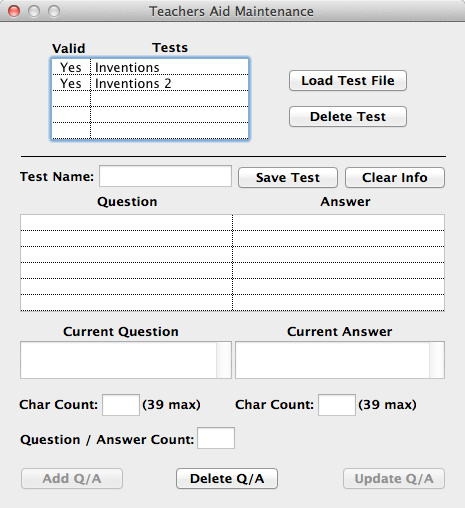Click the Clear Info button
The width and height of the screenshot is (465, 508).
(395, 178)
